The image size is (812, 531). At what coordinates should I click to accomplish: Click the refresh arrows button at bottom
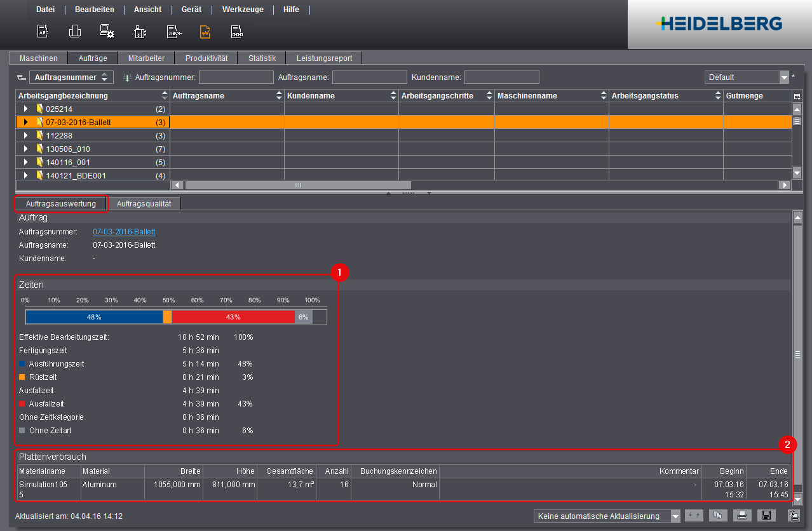point(694,516)
